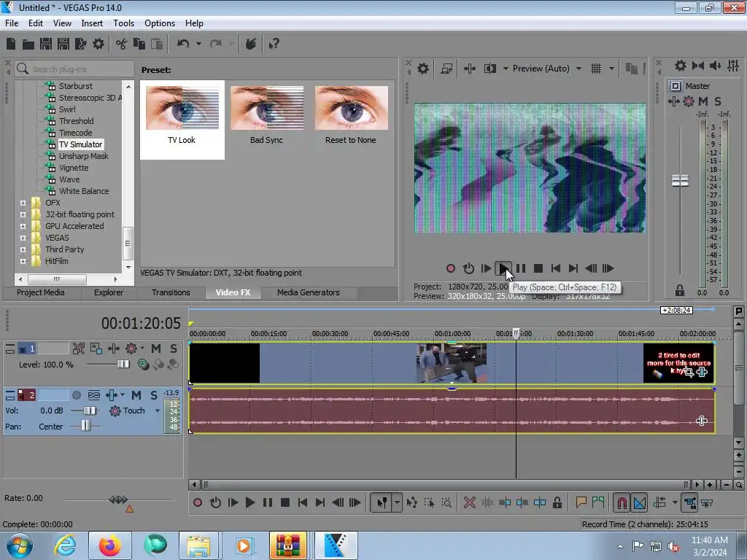The image size is (747, 560).
Task: Click the preview's Video Output FX icon
Action: [x=469, y=69]
